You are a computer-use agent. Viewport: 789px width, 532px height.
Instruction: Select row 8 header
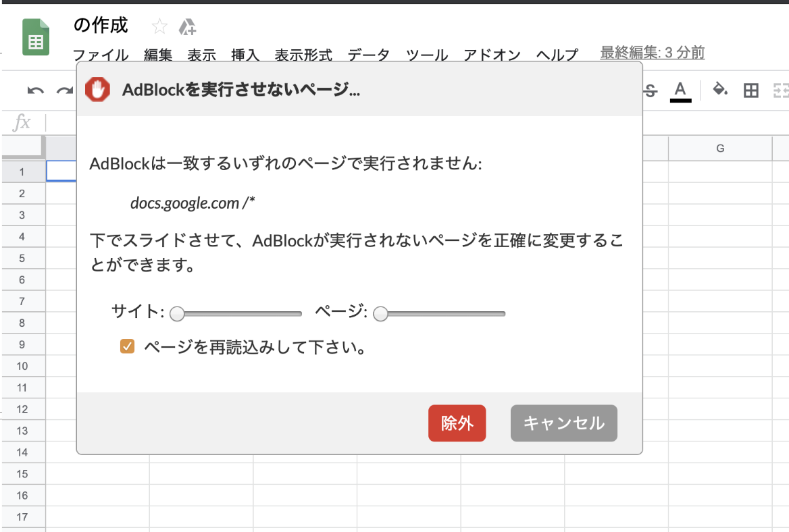point(22,323)
